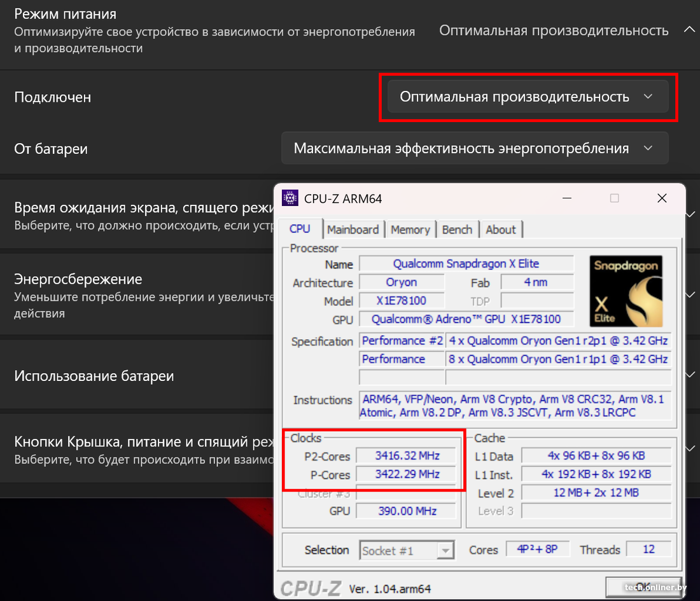Expand 'Кнопки Крышка, питание' section
Image resolution: width=700 pixels, height=601 pixels.
[691, 448]
